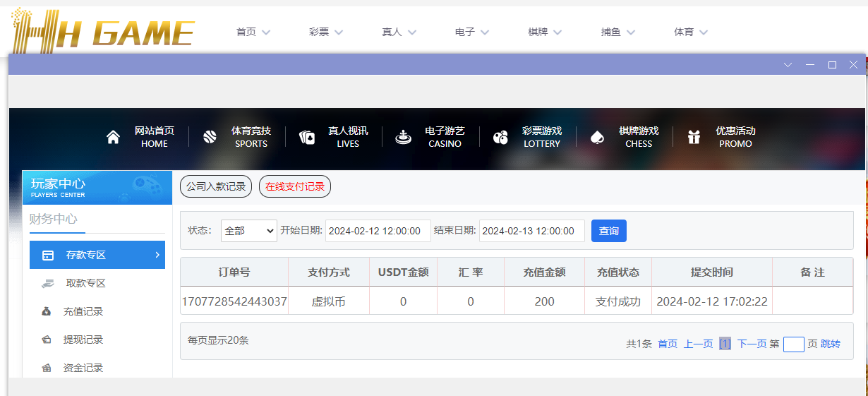Click the 开始日期 date input field
The width and height of the screenshot is (868, 396).
click(378, 231)
